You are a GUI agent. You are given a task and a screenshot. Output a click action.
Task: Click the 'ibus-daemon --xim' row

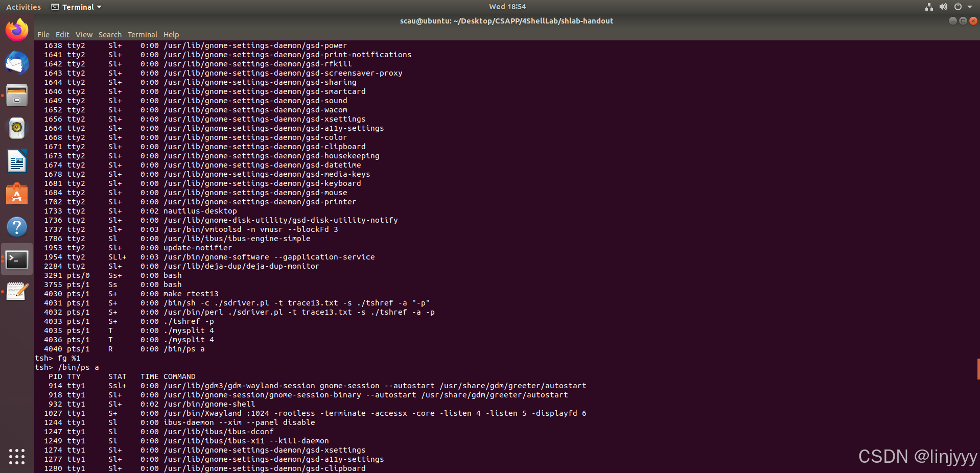coord(179,422)
